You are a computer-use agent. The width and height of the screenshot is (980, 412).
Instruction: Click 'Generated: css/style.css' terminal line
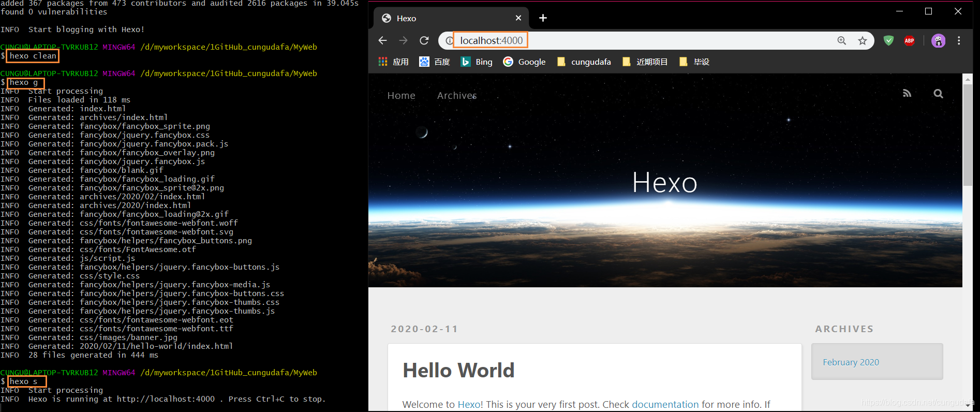click(84, 276)
